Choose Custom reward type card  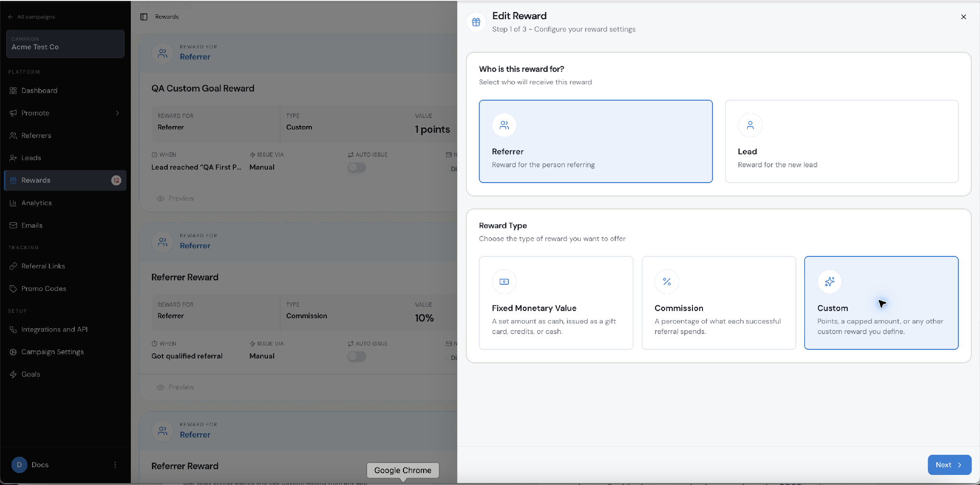(881, 302)
